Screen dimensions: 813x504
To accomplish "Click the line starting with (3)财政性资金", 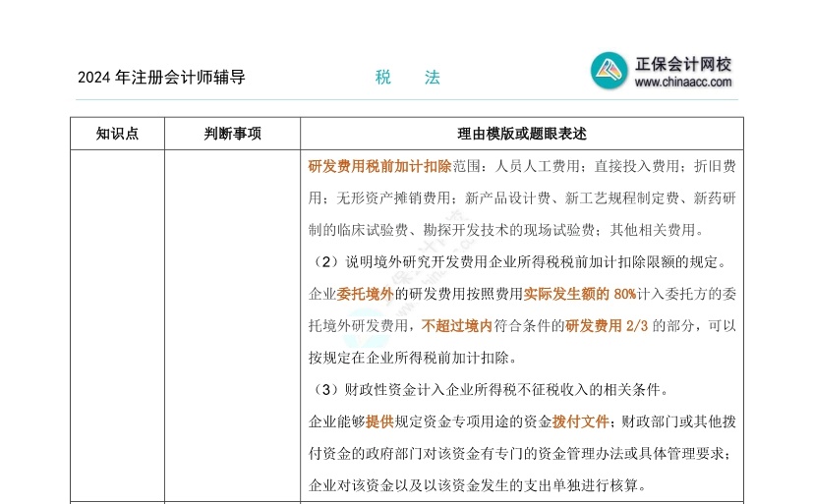I will click(489, 390).
